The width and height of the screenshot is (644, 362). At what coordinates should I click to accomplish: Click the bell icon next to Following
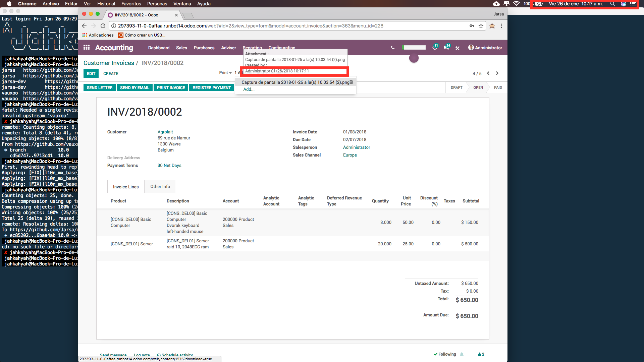(x=462, y=354)
